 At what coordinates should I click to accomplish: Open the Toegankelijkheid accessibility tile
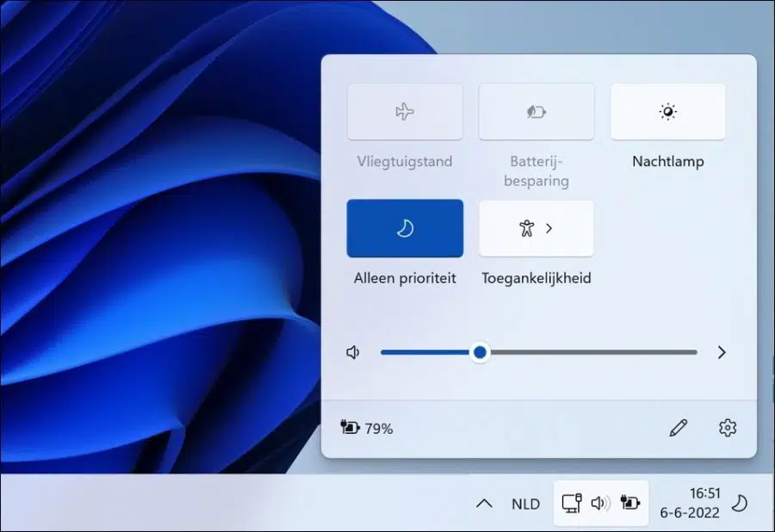point(536,228)
